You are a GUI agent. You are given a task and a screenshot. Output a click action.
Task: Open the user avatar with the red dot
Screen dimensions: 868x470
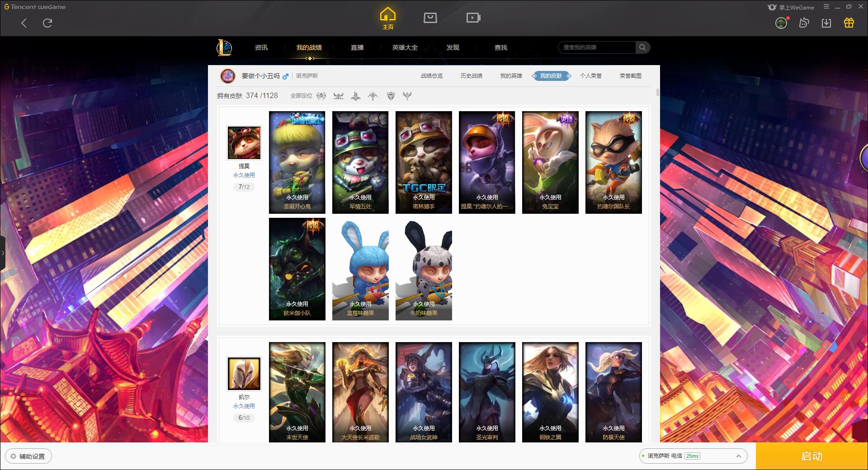pyautogui.click(x=781, y=23)
